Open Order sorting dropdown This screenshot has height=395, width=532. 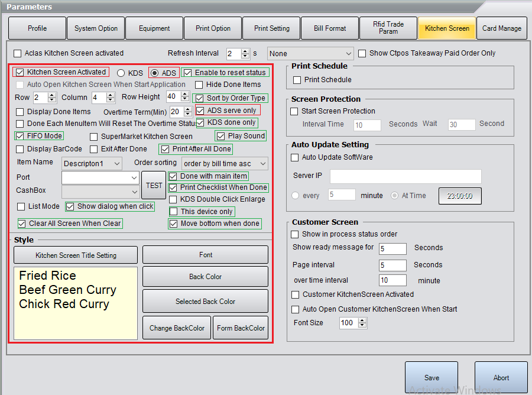[x=225, y=164]
